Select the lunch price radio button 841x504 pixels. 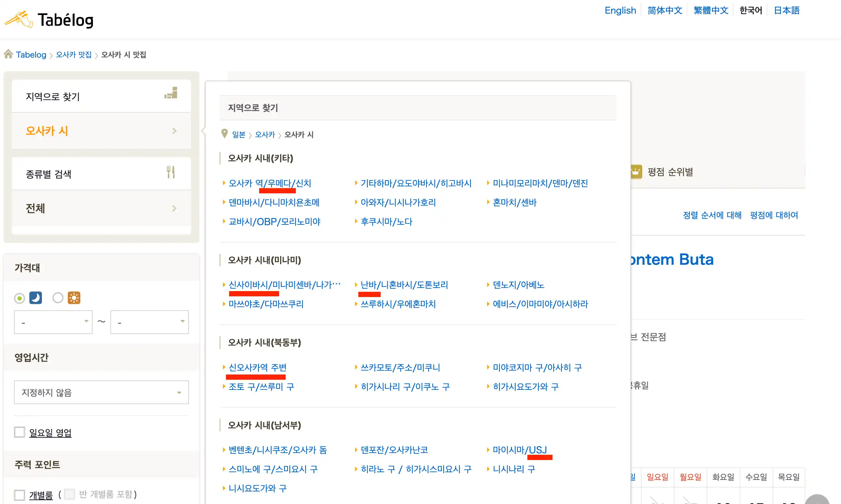(x=58, y=298)
